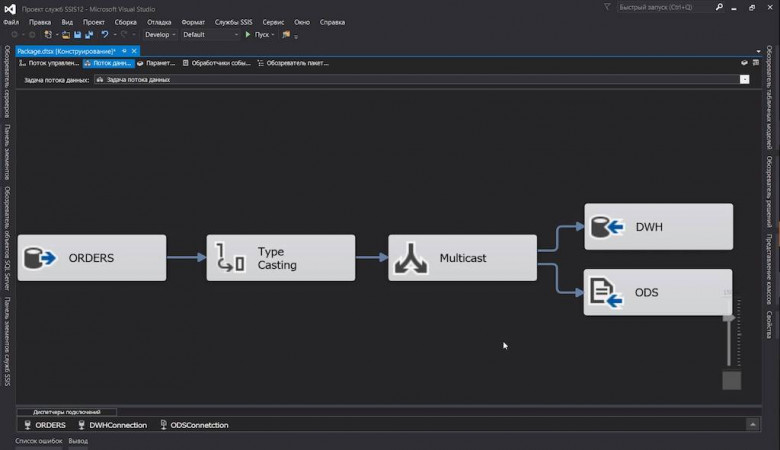Open the Обработчики событий tab
This screenshot has width=780, height=450.
[216, 63]
